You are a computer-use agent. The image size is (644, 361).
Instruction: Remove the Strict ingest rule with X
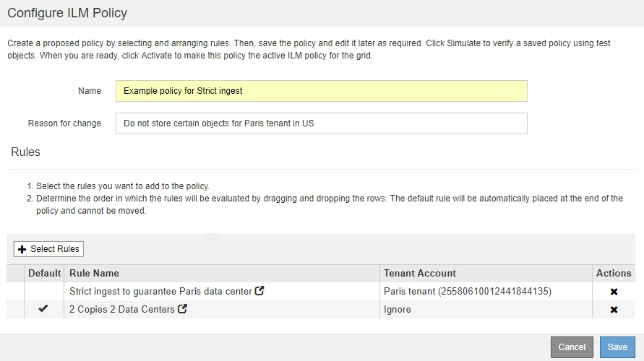614,292
